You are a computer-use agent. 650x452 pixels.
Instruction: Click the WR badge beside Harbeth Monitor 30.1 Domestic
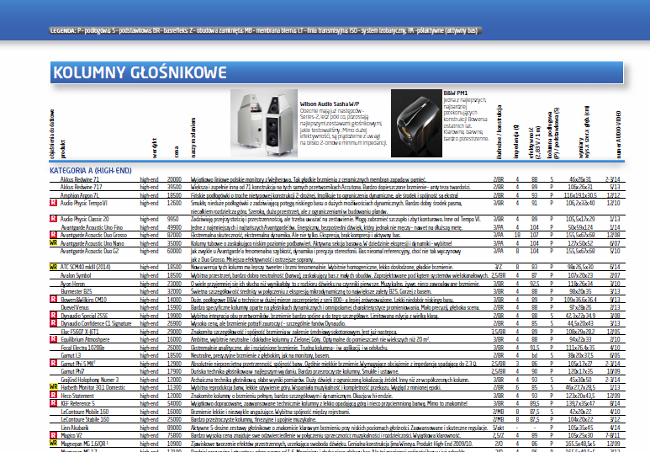tap(53, 387)
